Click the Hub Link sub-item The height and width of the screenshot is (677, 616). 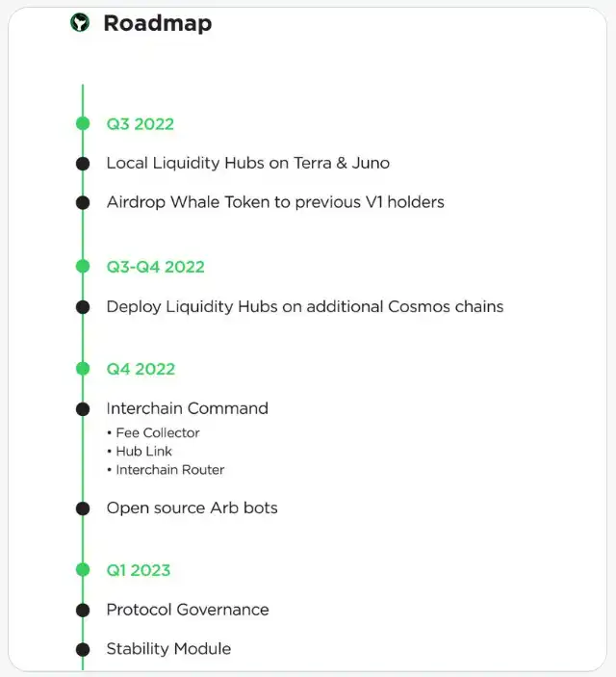point(143,452)
